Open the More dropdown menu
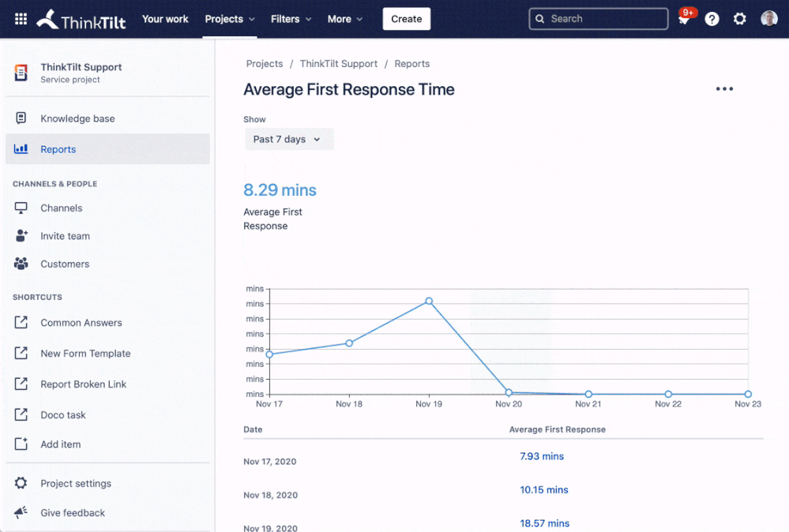The height and width of the screenshot is (532, 789). [x=345, y=19]
